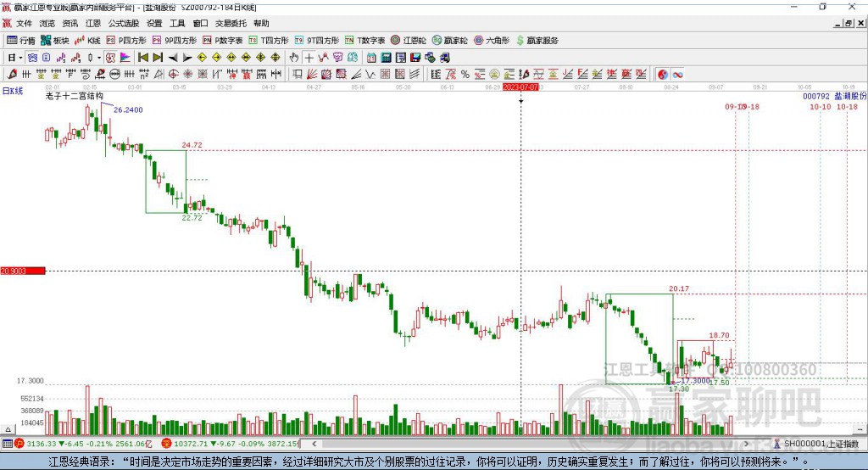The height and width of the screenshot is (470, 868).
Task: Open the 交易委托 menu
Action: [x=231, y=23]
